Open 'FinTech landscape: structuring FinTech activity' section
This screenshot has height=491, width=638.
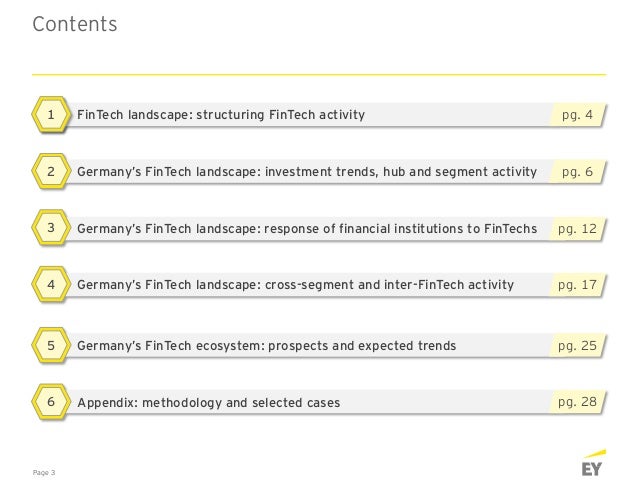(x=221, y=115)
